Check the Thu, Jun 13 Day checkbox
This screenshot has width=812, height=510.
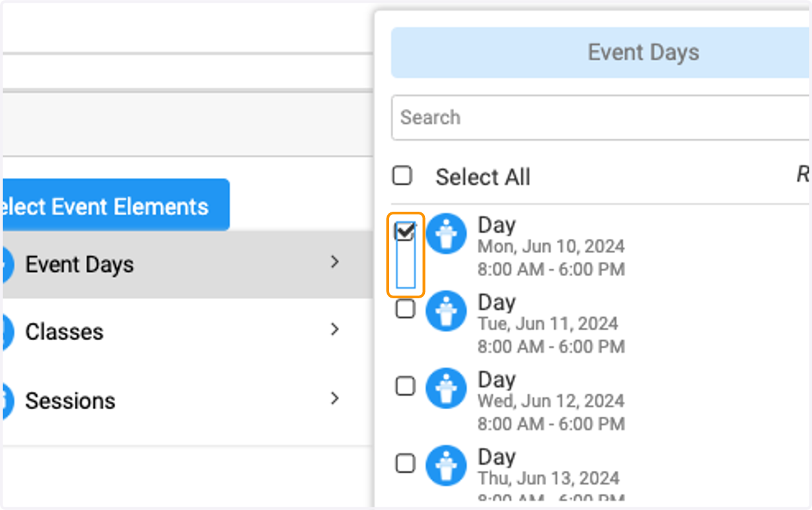point(405,463)
